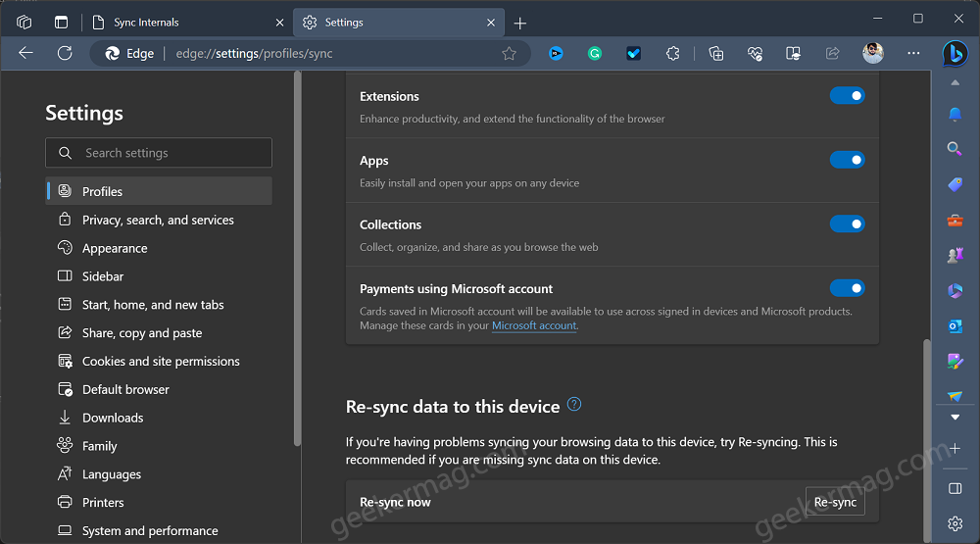Open the Search icon in the sidebar
This screenshot has height=544, width=980.
click(x=955, y=148)
